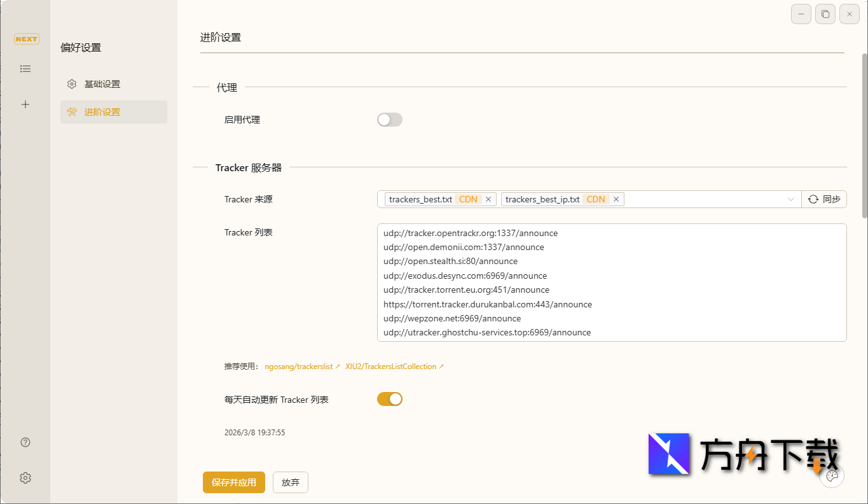Click the 放弃 discard button
The image size is (868, 504).
coord(291,482)
